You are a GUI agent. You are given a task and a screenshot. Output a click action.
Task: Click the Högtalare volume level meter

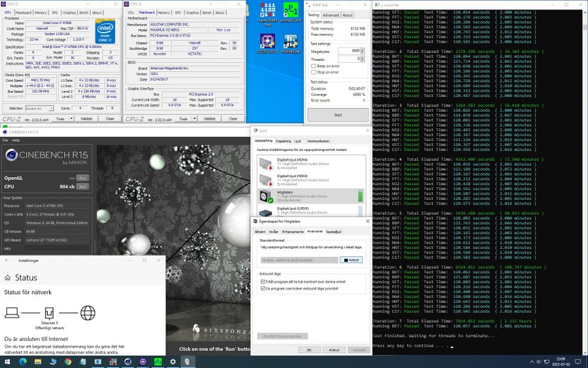[x=360, y=195]
